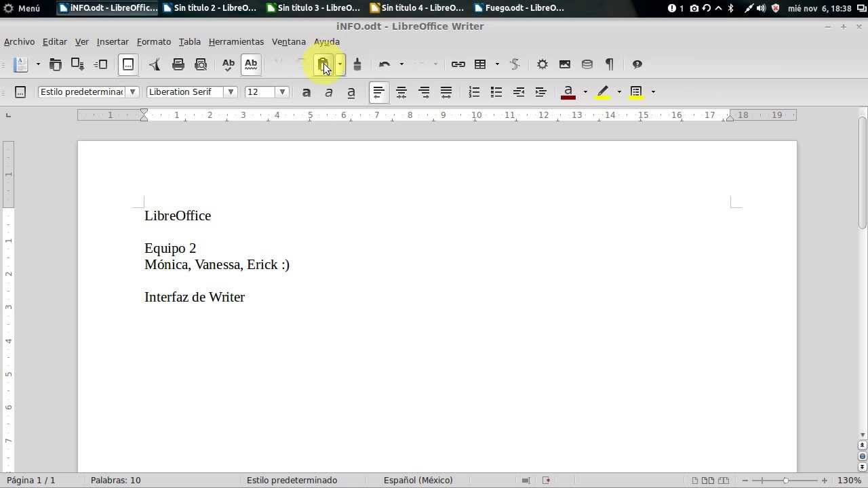The height and width of the screenshot is (488, 868).
Task: Open the font size 12 dropdown
Action: click(x=282, y=92)
